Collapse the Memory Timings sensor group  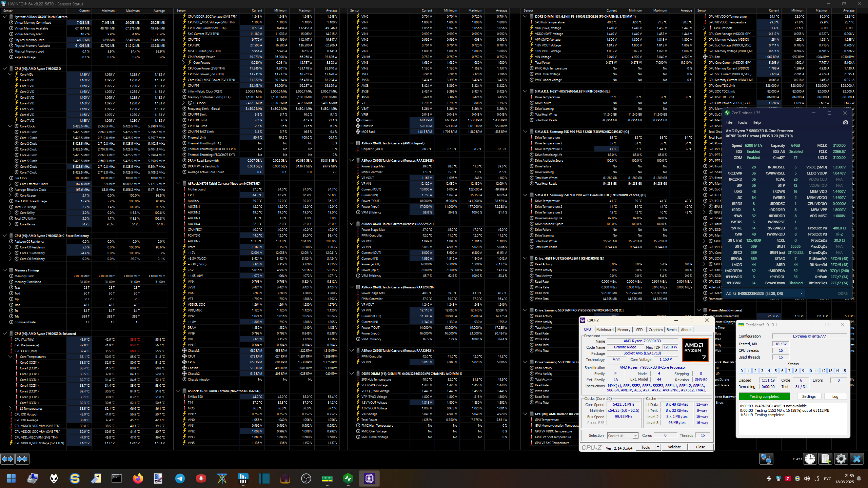5,270
